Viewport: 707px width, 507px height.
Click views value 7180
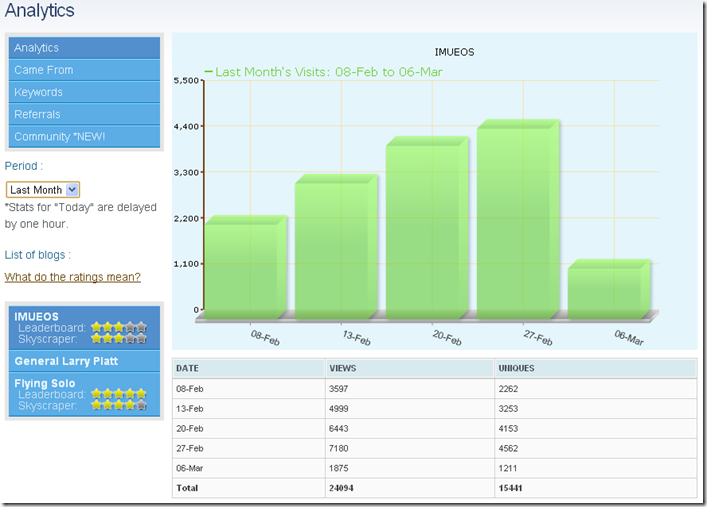coord(339,448)
